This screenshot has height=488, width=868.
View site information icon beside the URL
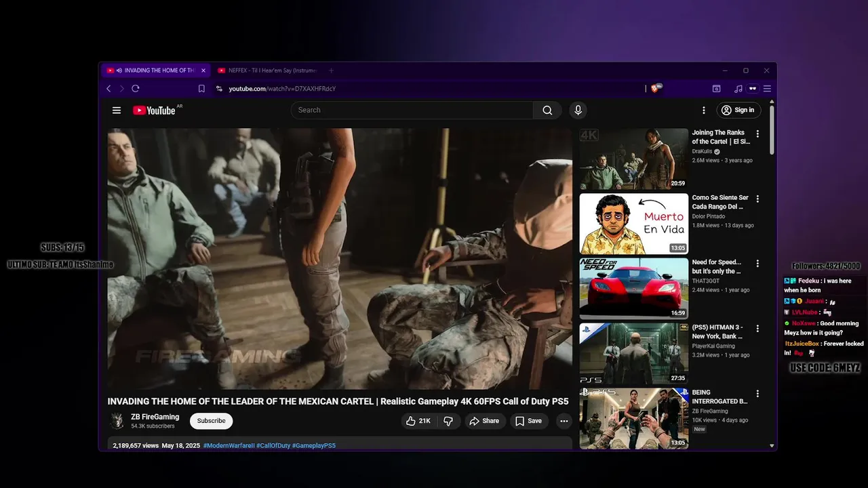tap(219, 89)
